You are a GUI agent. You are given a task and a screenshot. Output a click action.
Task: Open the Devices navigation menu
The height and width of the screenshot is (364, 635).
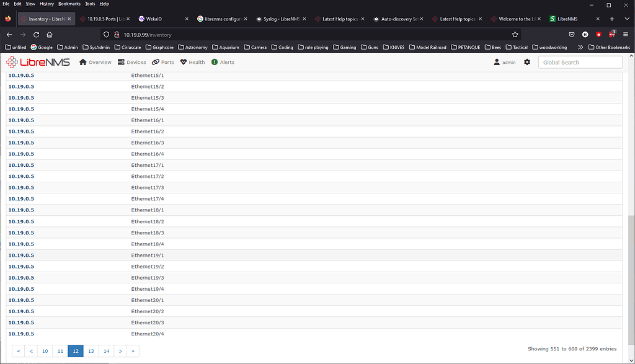coord(131,62)
